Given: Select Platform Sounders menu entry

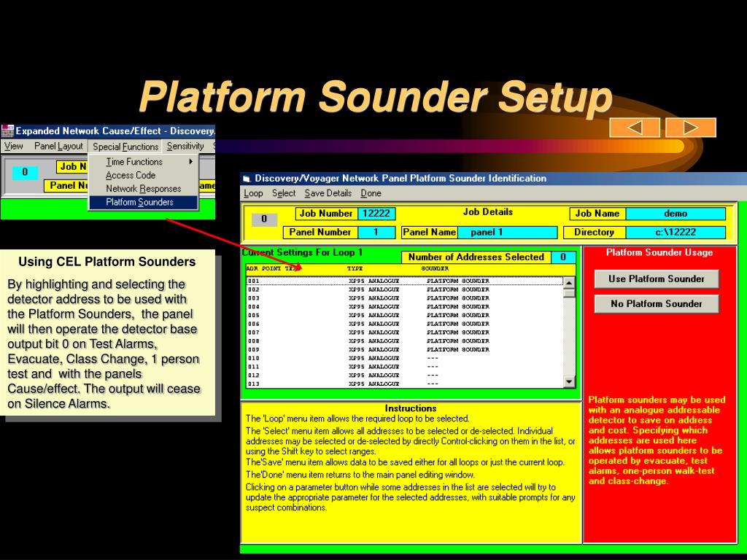Looking at the screenshot, I should pos(144,203).
